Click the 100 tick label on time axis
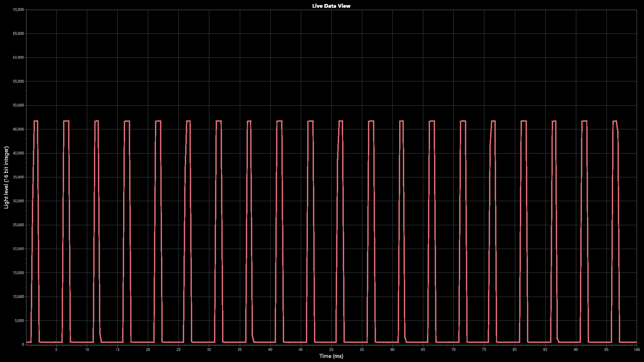This screenshot has width=644, height=362. click(636, 350)
